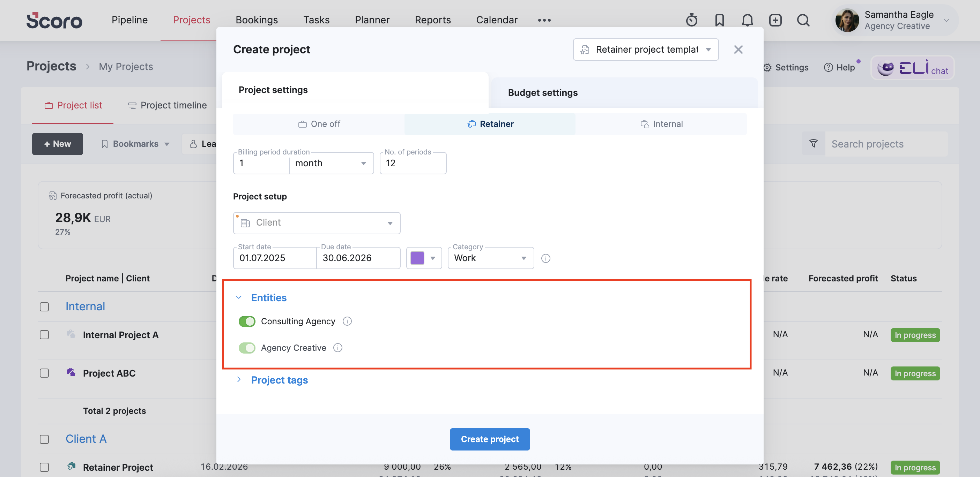Check the Client A group checkbox
The height and width of the screenshot is (477, 980).
pos(44,439)
